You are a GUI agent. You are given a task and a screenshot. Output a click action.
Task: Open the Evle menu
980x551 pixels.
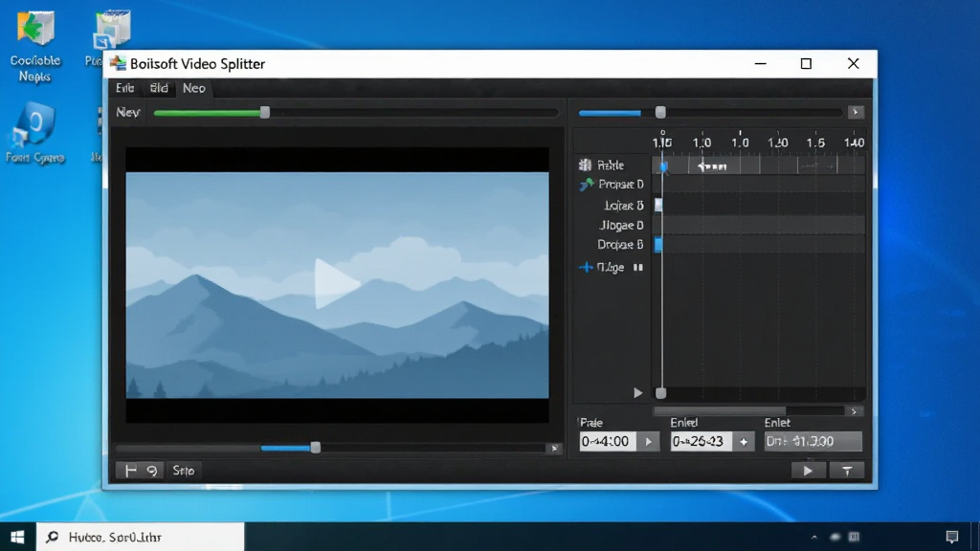click(125, 88)
